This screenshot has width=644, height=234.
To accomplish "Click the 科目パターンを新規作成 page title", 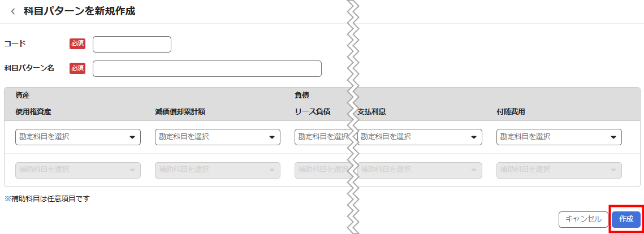I will tap(79, 11).
